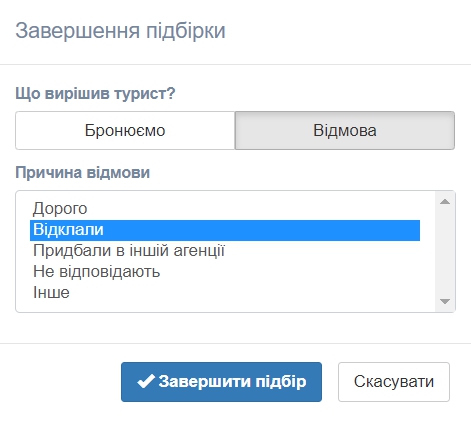Cancel the dialog with Скасувати

tap(394, 382)
